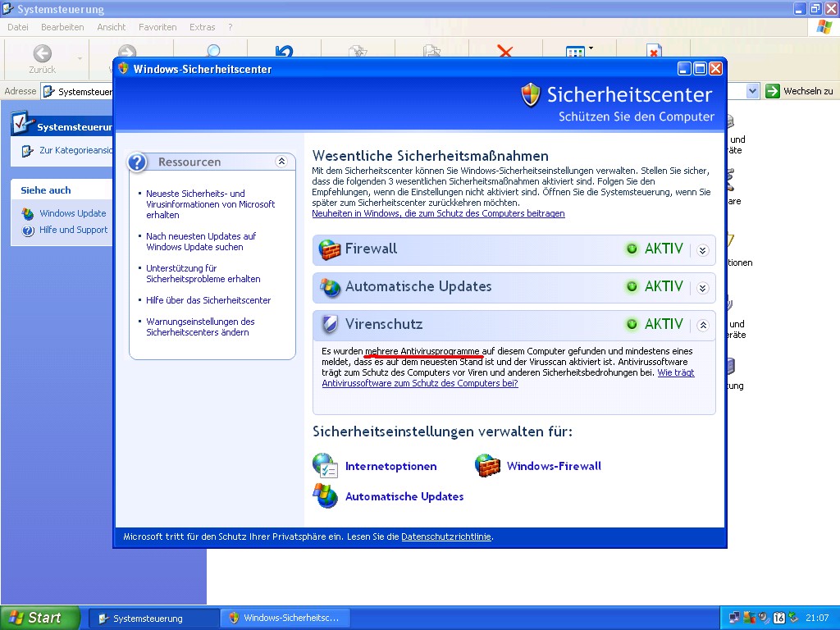Open Neuheiten in Windows link
Screen dimensions: 840x630
[x=438, y=213]
